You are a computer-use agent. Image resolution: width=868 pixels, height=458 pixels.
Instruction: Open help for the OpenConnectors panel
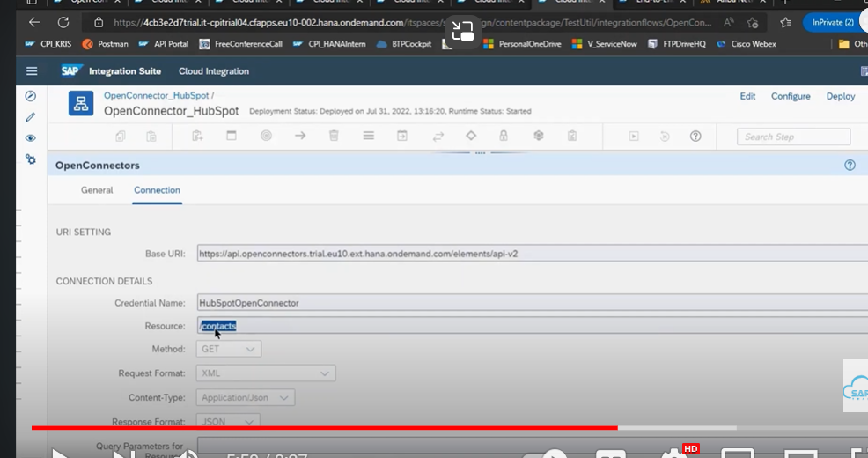coord(850,165)
